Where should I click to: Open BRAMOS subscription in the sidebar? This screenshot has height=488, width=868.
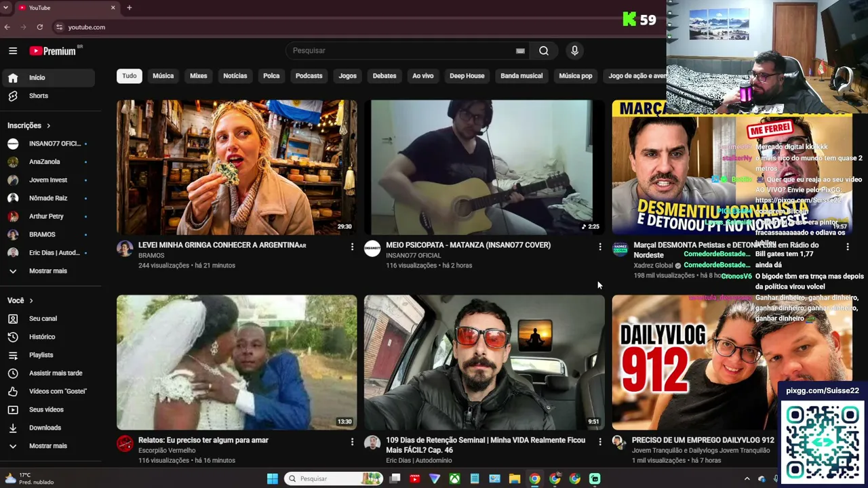(x=47, y=235)
